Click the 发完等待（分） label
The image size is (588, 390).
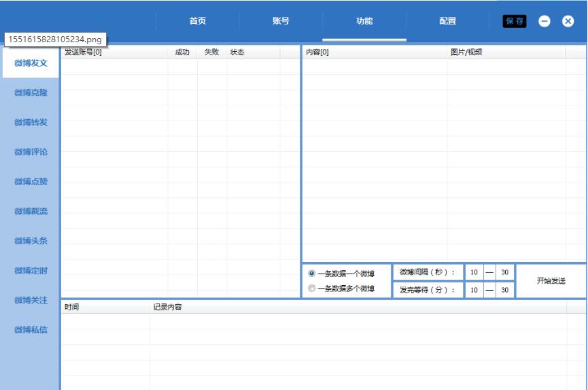pos(428,290)
